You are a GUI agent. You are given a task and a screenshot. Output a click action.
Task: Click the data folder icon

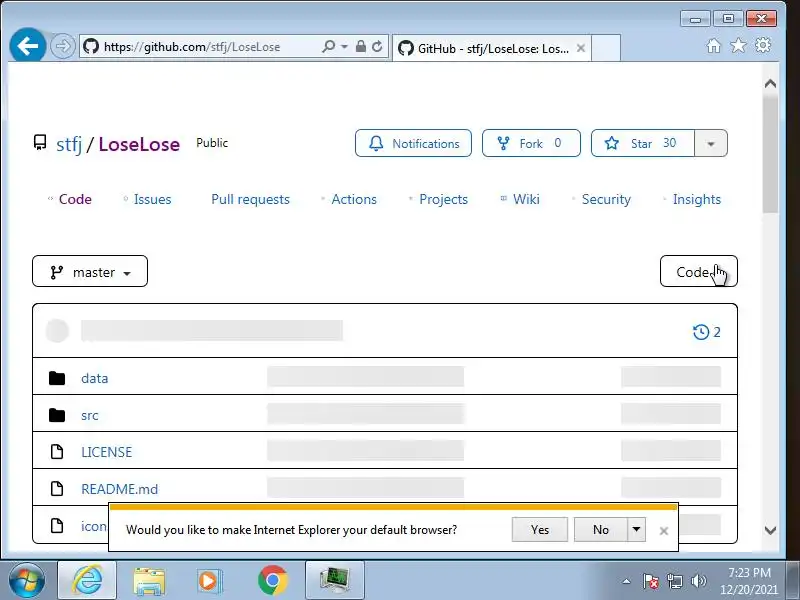pyautogui.click(x=57, y=378)
